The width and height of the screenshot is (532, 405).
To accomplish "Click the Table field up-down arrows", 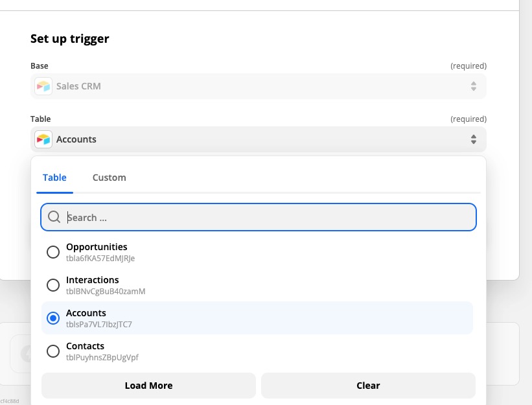I will coord(474,139).
